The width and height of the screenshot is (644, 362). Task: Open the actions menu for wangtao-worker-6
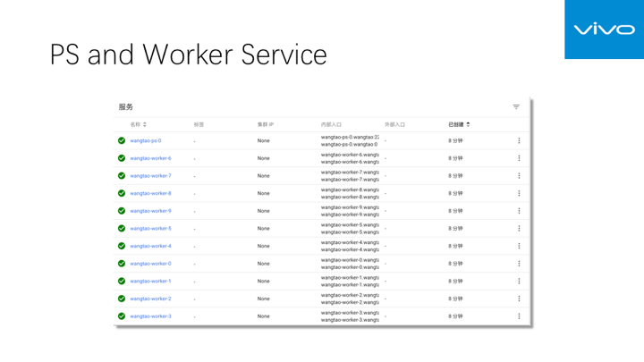click(519, 158)
